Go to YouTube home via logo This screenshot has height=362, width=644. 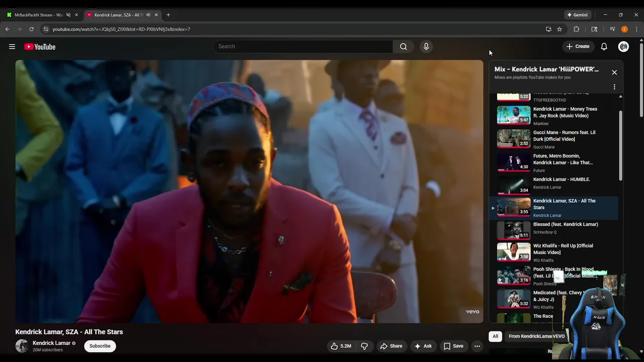[x=40, y=47]
